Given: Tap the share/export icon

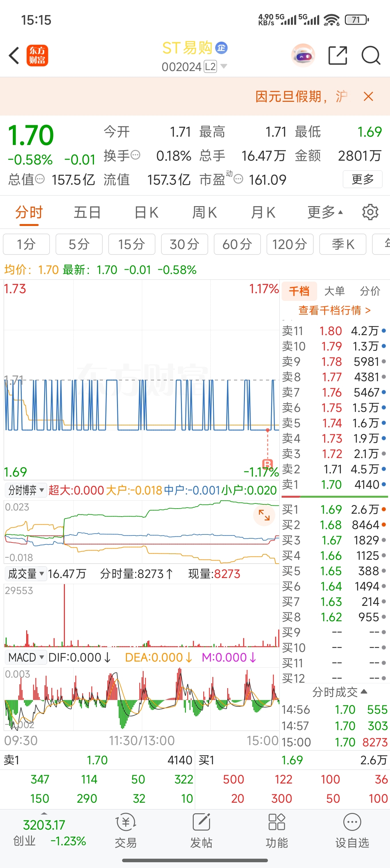Looking at the screenshot, I should (x=338, y=55).
